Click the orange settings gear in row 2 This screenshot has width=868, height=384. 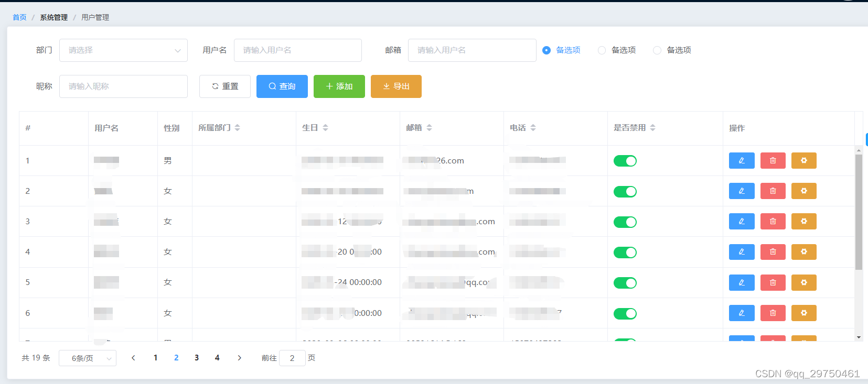click(804, 191)
